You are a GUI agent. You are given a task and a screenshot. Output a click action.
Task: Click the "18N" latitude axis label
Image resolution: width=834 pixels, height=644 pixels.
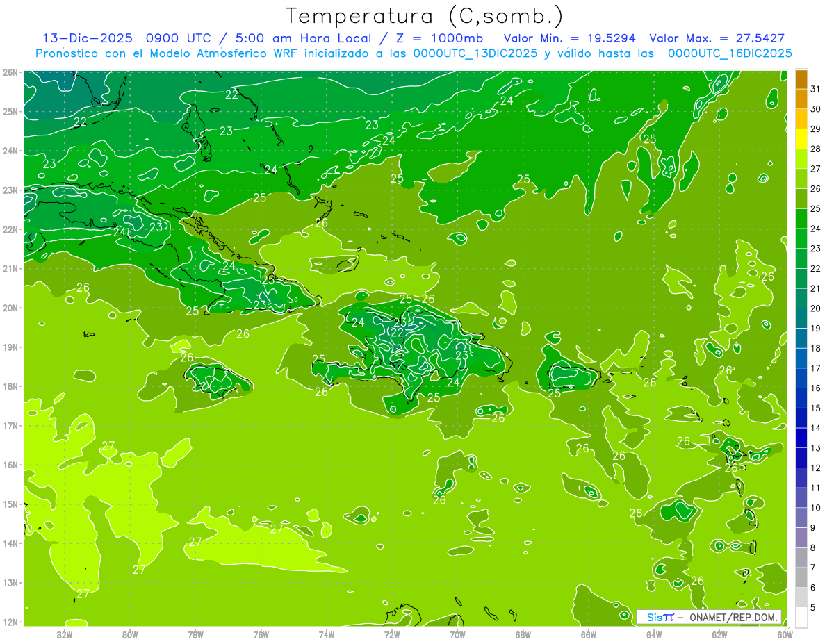(10, 386)
